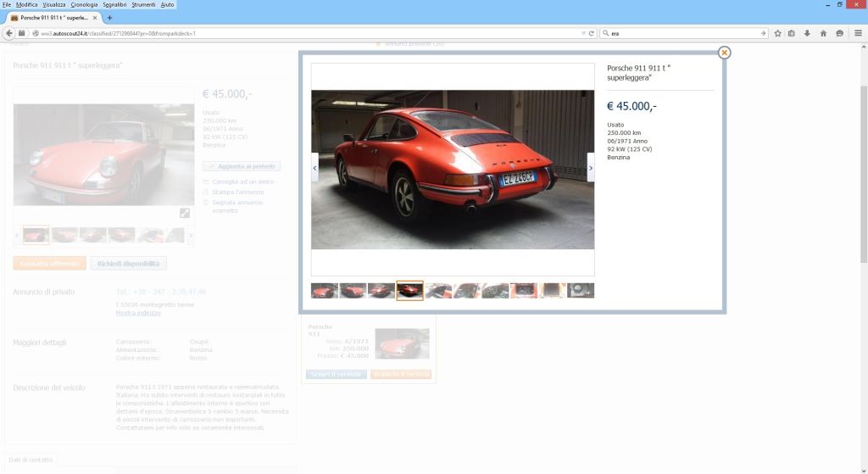The image size is (868, 474).
Task: Open the Strumenti menu
Action: coord(143,4)
